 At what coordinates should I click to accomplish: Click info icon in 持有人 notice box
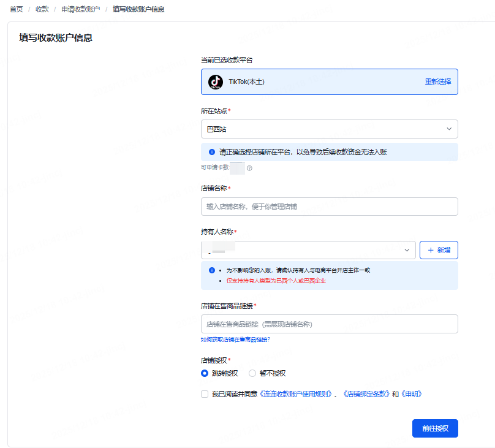[x=212, y=270]
